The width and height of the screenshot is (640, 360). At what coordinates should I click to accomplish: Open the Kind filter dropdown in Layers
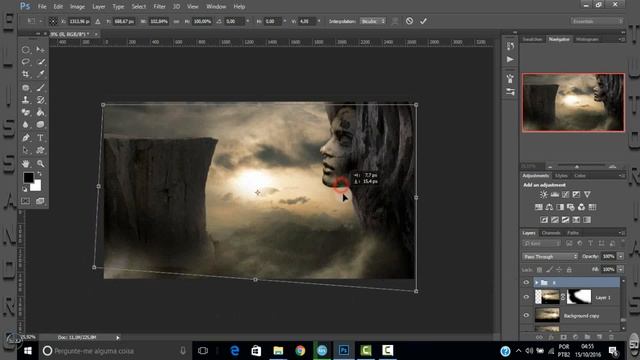coord(541,244)
